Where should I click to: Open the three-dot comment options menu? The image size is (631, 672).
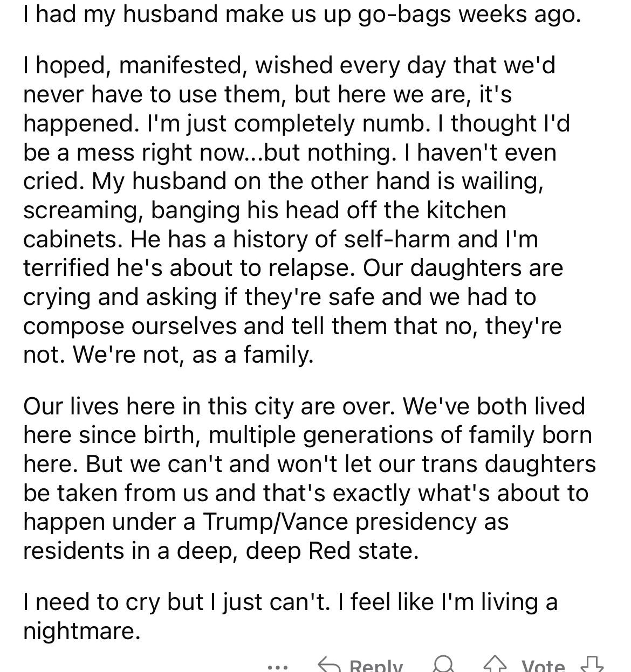coord(278,667)
